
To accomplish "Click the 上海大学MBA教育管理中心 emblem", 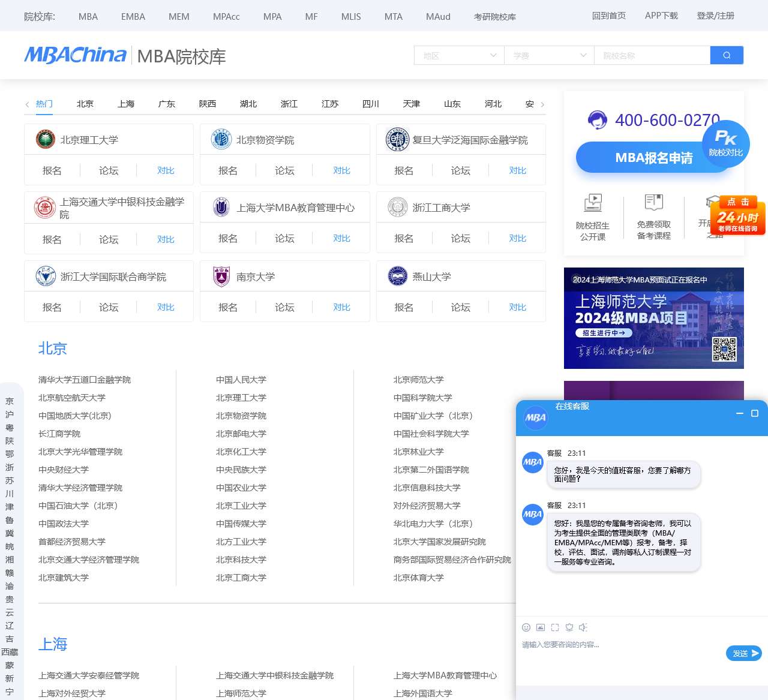I will click(221, 208).
